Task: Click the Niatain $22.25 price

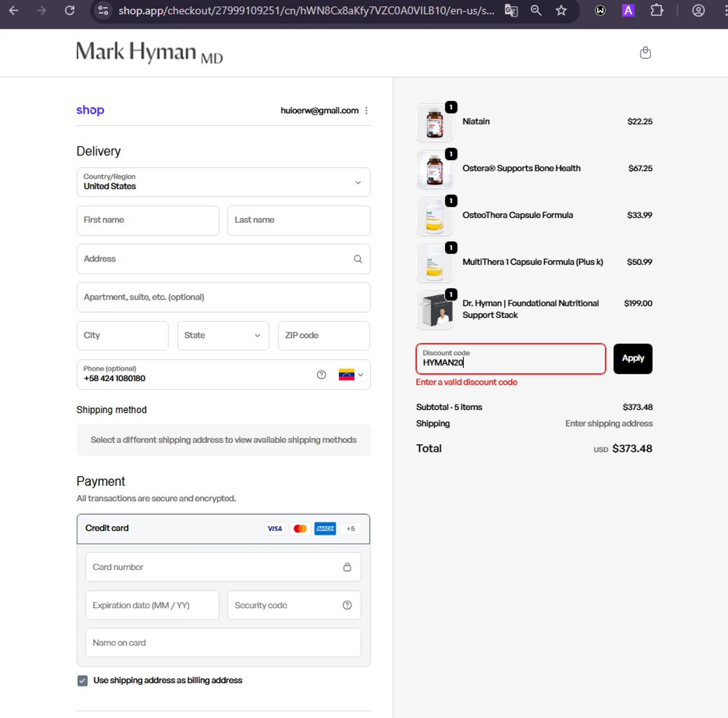Action: [640, 121]
